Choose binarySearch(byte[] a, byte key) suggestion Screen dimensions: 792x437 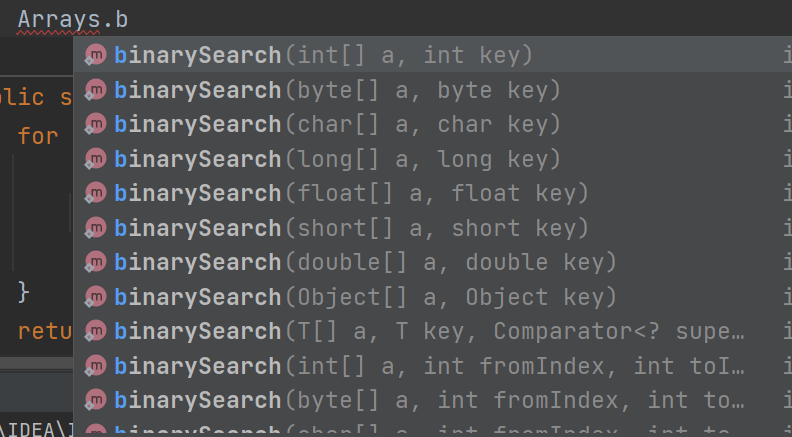433,89
